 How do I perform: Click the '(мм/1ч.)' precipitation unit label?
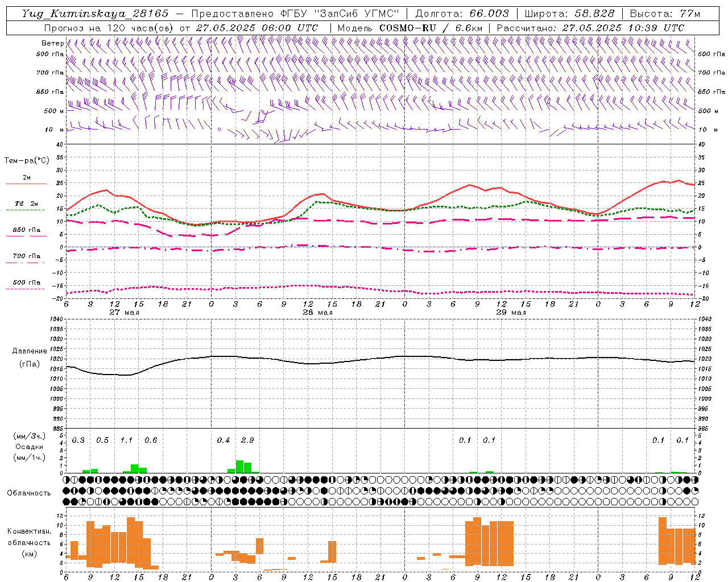pyautogui.click(x=29, y=458)
